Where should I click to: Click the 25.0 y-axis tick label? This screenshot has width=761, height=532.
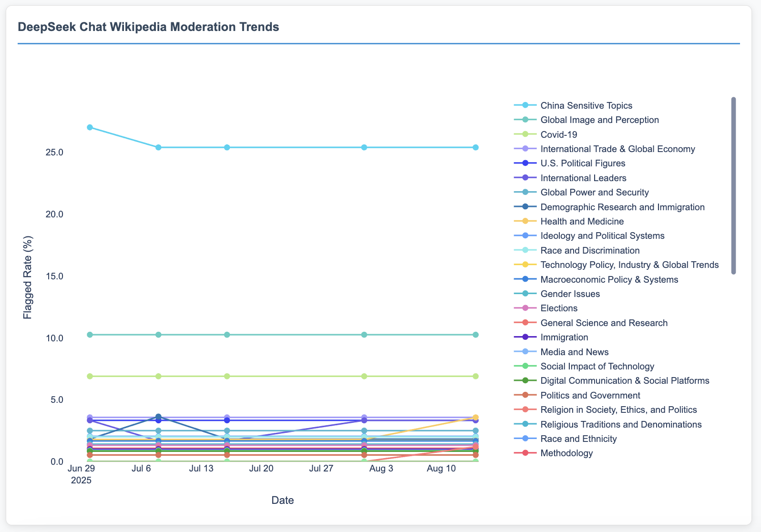pyautogui.click(x=55, y=153)
